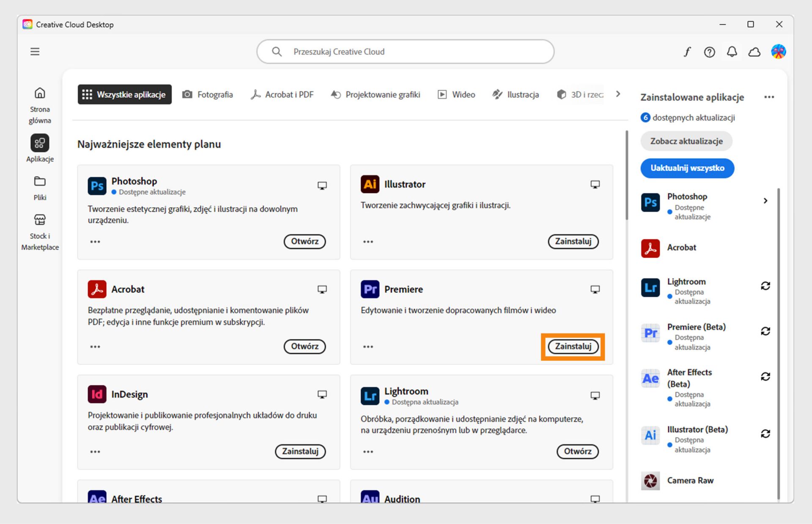This screenshot has width=812, height=524.
Task: Open more options on Premiere card
Action: click(368, 347)
